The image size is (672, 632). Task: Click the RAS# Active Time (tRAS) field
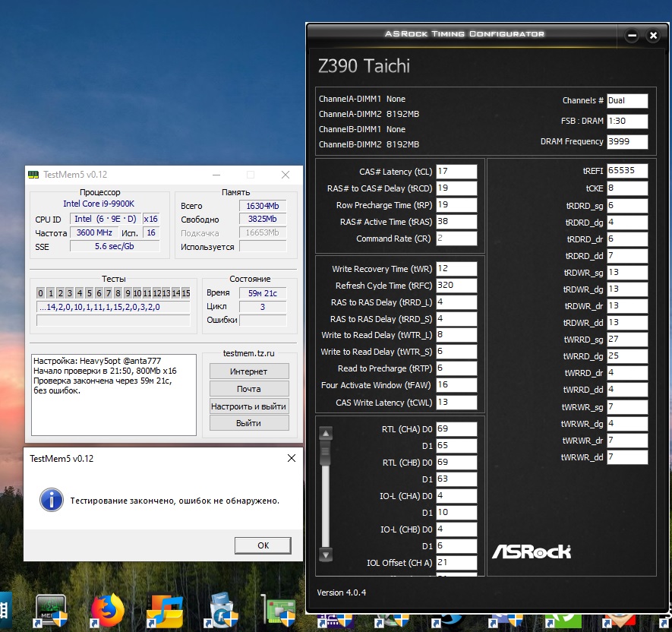(456, 222)
